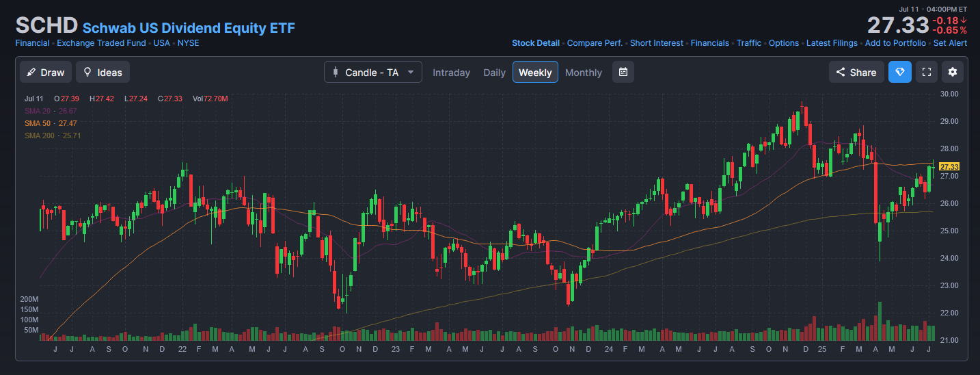Click the lightbulb icon in Ideas button

pyautogui.click(x=87, y=72)
